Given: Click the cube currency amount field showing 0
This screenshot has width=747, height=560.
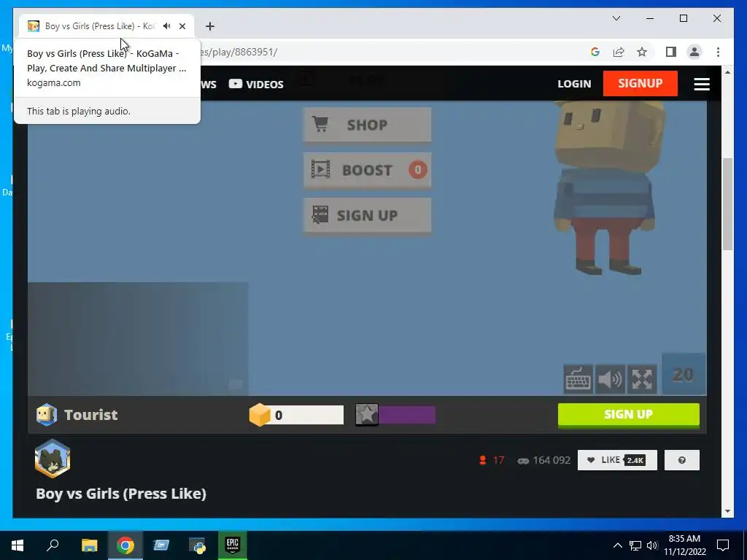Looking at the screenshot, I should pyautogui.click(x=307, y=415).
